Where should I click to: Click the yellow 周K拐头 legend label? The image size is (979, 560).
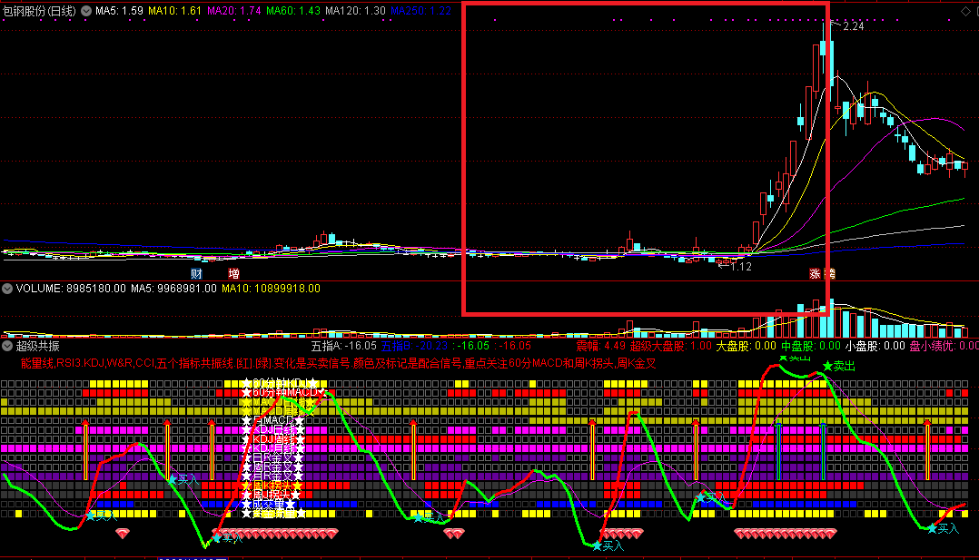[272, 486]
